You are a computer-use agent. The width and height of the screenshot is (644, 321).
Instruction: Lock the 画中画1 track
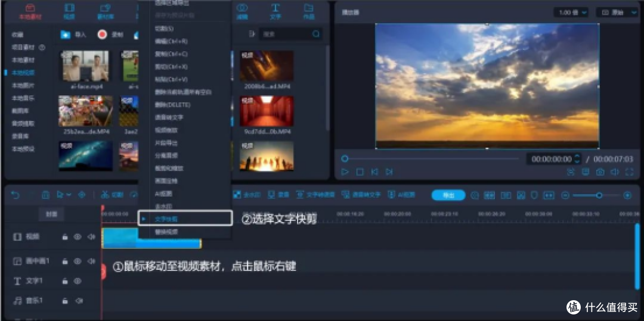[64, 261]
